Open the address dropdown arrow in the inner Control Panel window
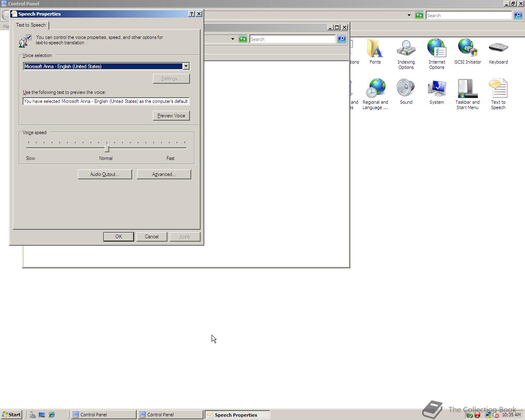Screen dimensions: 525x420 233,39
